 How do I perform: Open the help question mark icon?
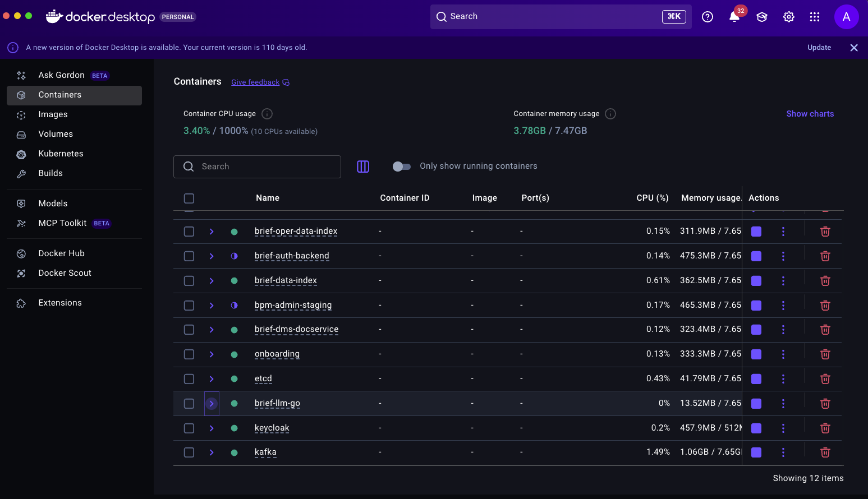pyautogui.click(x=708, y=17)
